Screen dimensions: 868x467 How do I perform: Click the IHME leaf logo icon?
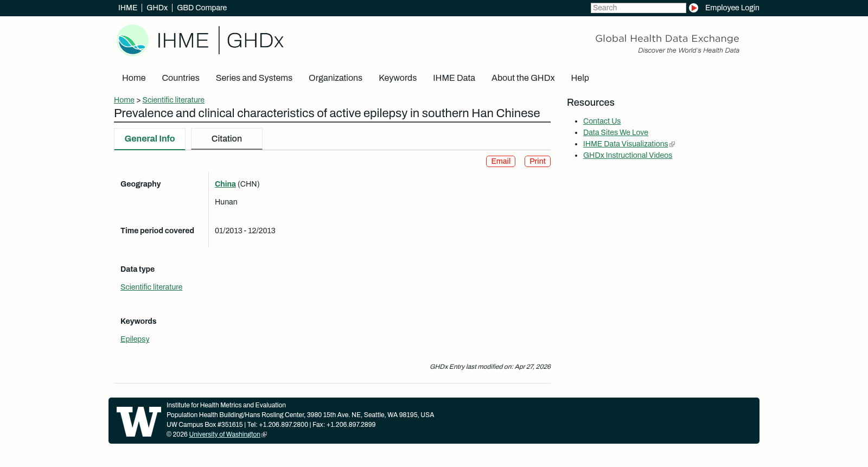pos(132,40)
